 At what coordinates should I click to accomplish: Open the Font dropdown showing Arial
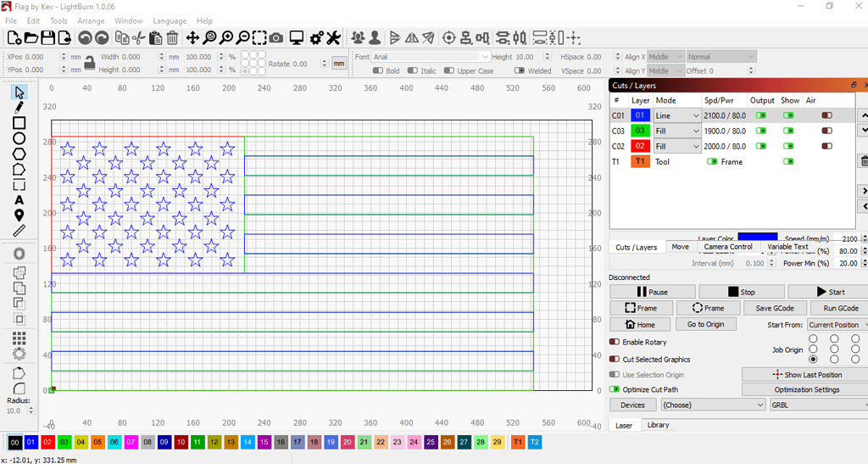(431, 57)
